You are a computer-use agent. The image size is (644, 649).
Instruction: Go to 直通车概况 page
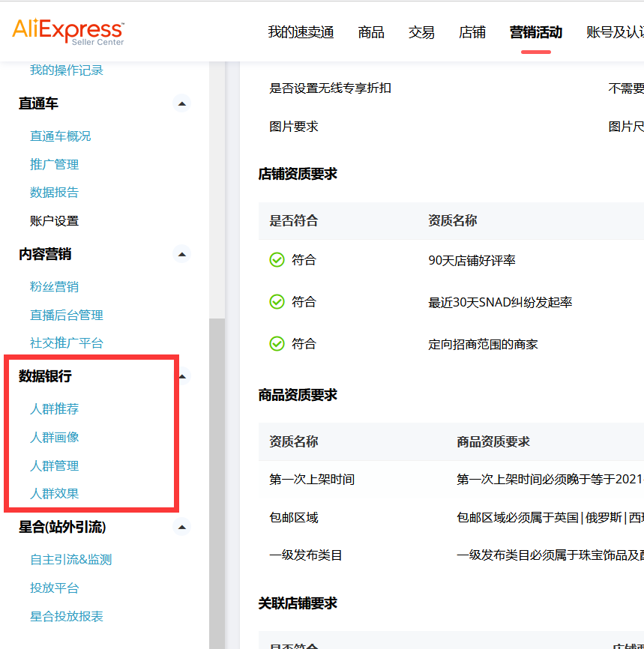tap(61, 136)
